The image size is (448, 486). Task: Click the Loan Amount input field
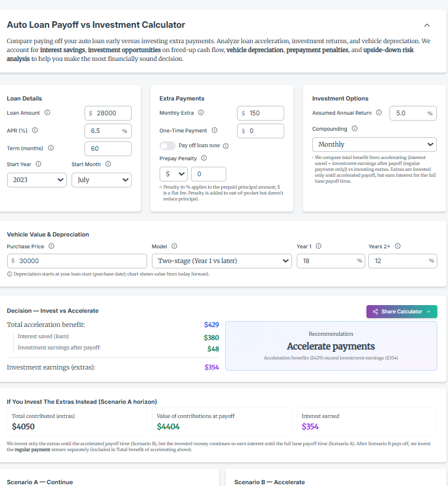click(111, 113)
